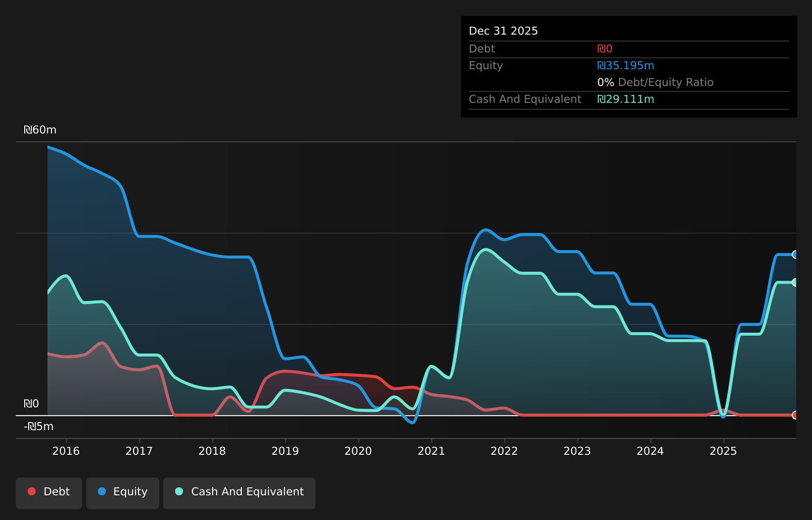Click the ₪0 y-axis label
This screenshot has width=812, height=520.
(31, 404)
